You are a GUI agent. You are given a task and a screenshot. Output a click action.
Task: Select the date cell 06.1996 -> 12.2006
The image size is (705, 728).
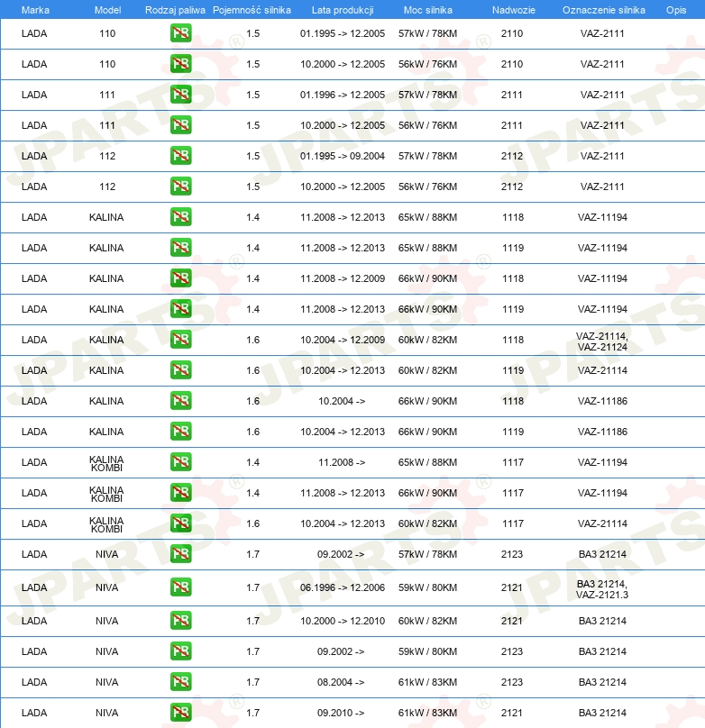[x=343, y=587]
